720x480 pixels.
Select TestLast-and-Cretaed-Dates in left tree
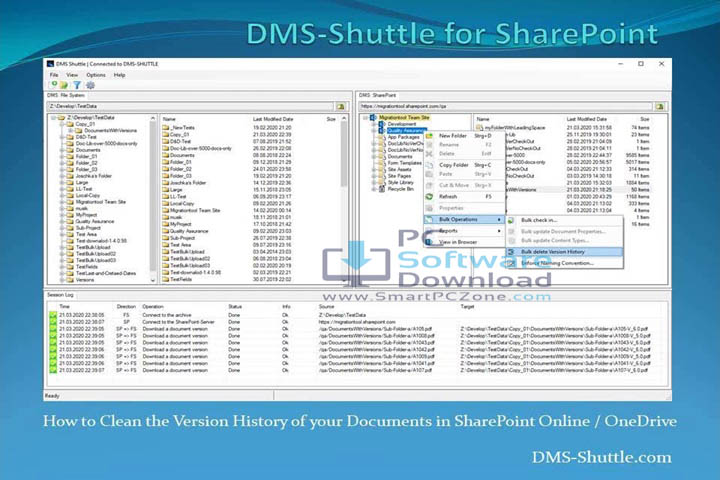click(x=106, y=273)
